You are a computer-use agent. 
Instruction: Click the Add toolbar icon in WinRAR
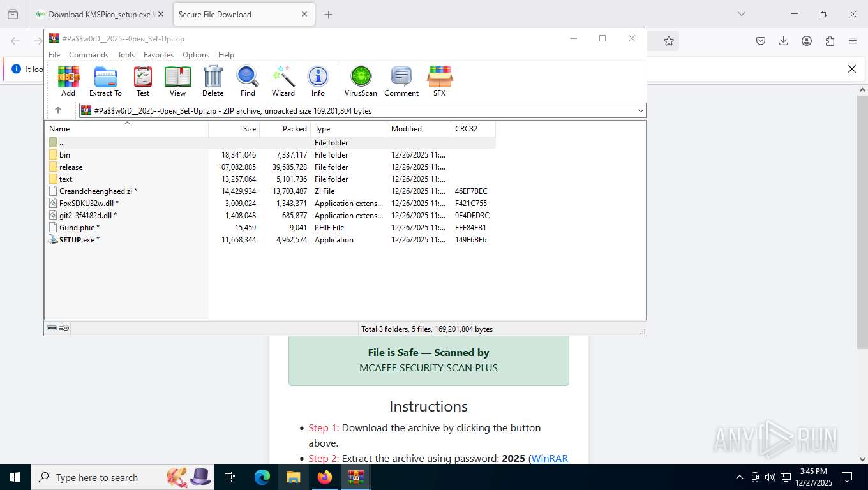tap(68, 81)
